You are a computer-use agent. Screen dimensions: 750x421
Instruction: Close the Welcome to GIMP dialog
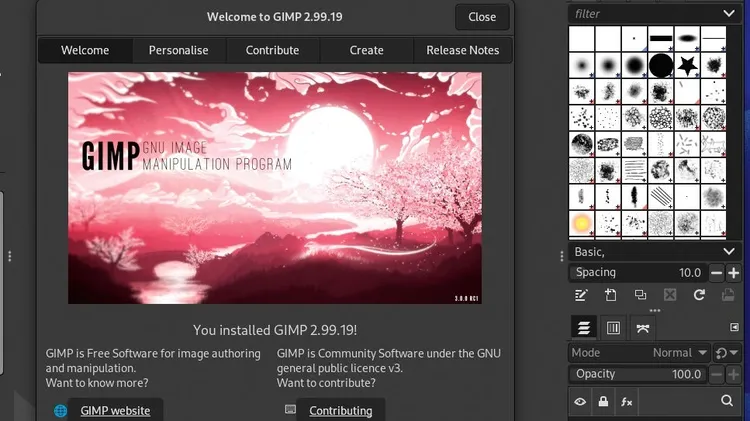tap(482, 17)
